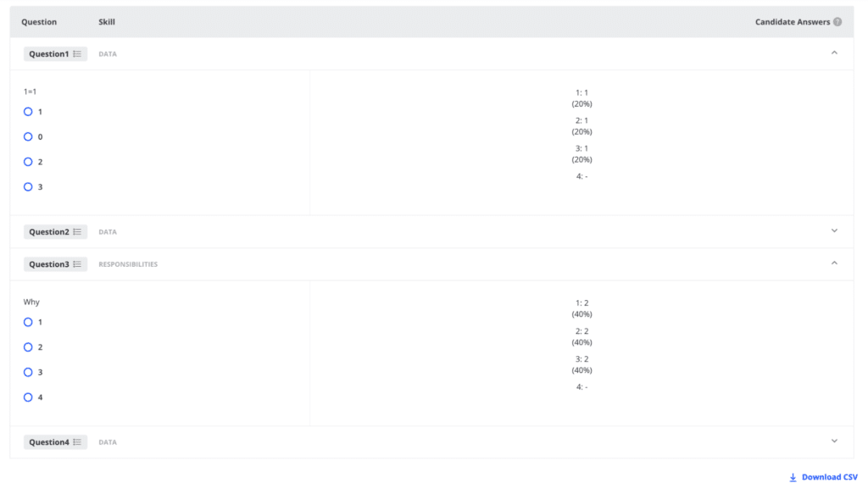This screenshot has height=494, width=868.
Task: Click the Download CSV link
Action: coord(824,477)
